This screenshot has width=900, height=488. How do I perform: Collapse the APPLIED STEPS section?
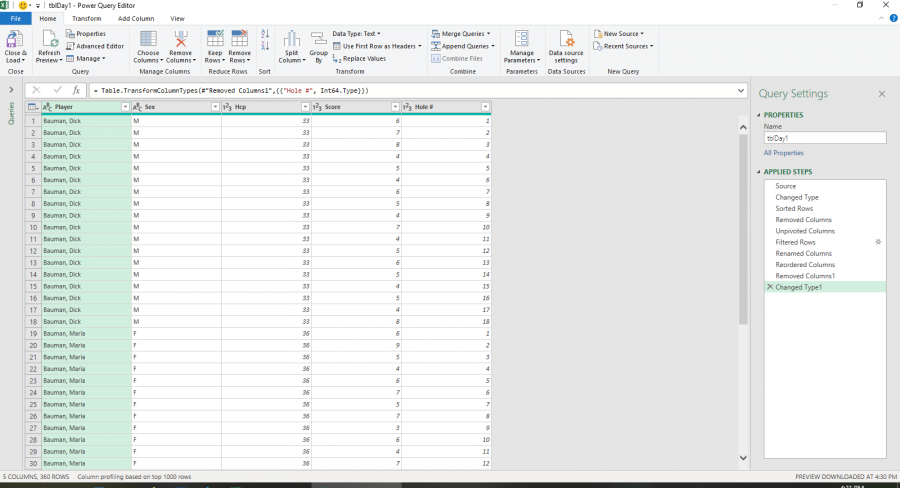pyautogui.click(x=759, y=172)
